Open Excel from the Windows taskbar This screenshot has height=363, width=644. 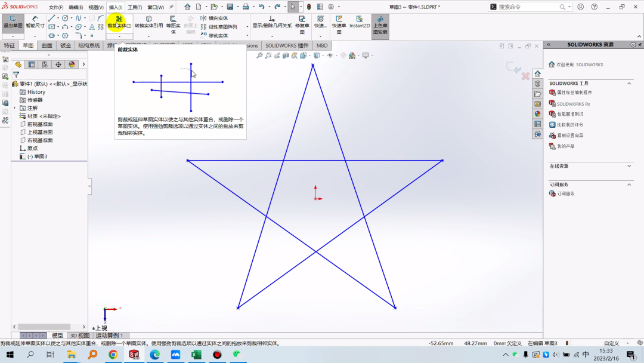pos(196,355)
